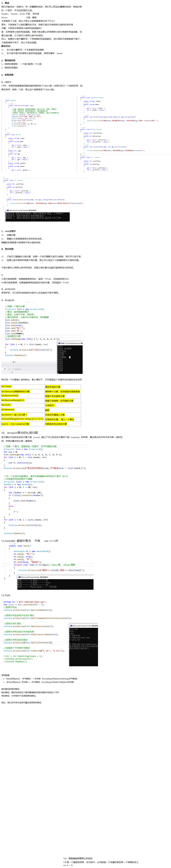Screen dimensions: 171x868
Task: Click the text "解决办法:" in the inheritance section
Action: [6, 46]
